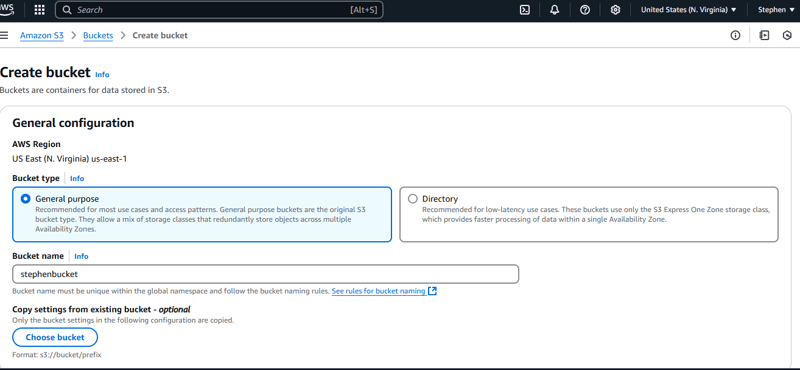This screenshot has height=370, width=800.
Task: Open the AWS services grid menu
Action: coord(39,10)
